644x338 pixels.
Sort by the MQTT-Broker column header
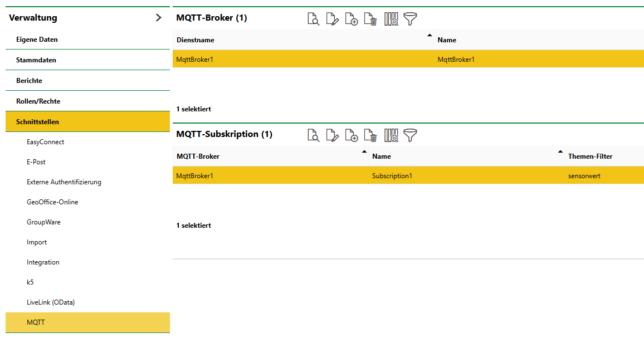pyautogui.click(x=270, y=156)
